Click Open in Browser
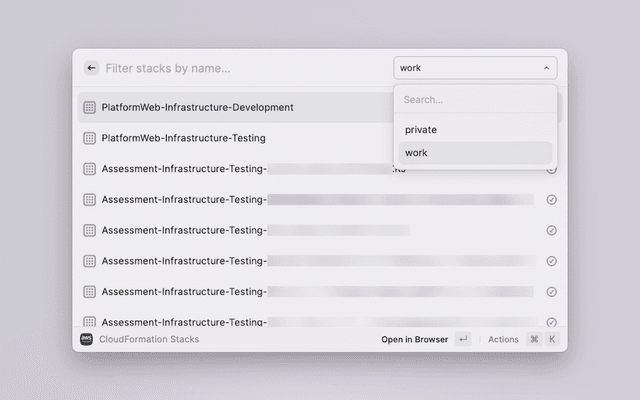 click(x=414, y=339)
